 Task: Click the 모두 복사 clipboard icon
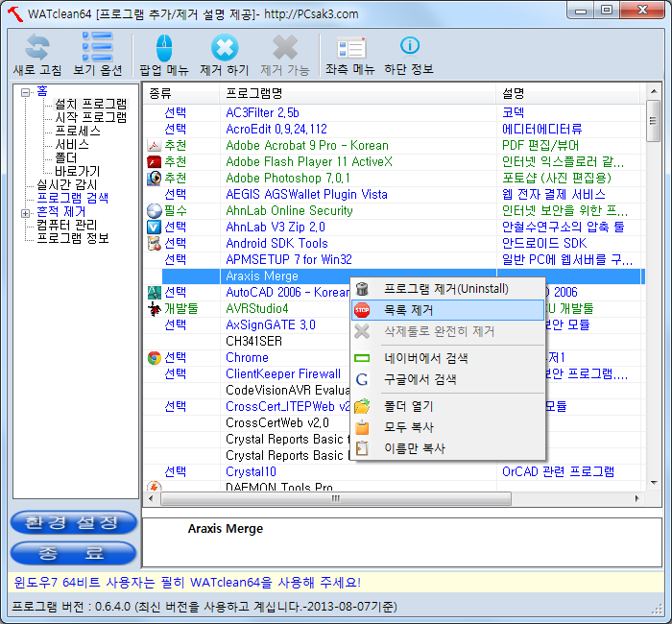[362, 427]
